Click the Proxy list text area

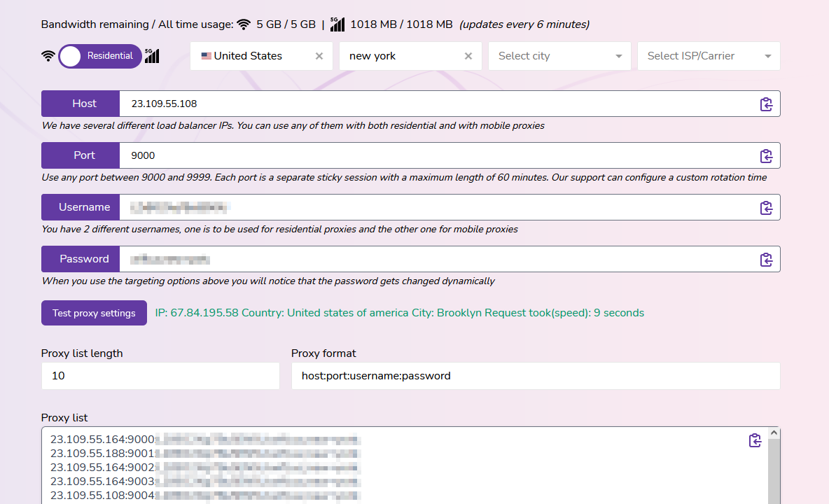point(405,465)
